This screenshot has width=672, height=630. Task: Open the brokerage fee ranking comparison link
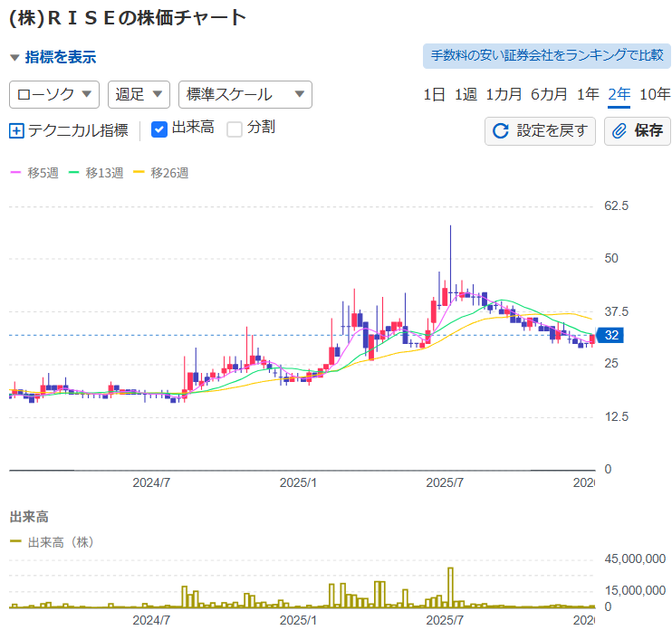(546, 56)
